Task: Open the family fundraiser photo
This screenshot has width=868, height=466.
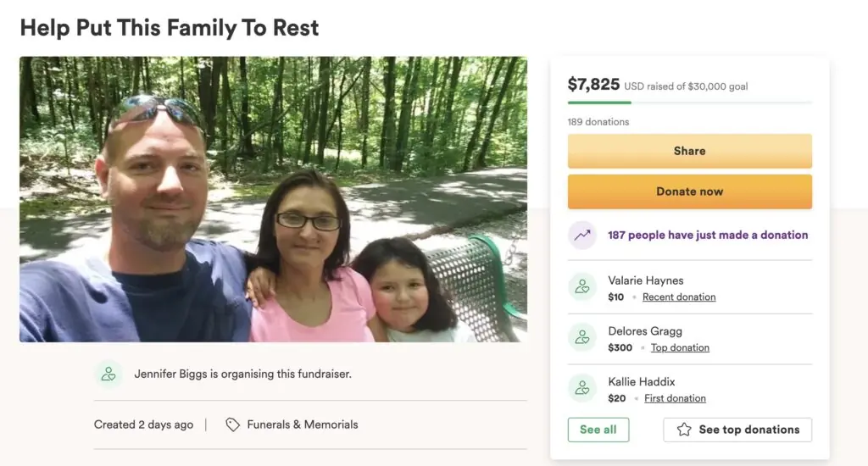Action: (x=273, y=199)
